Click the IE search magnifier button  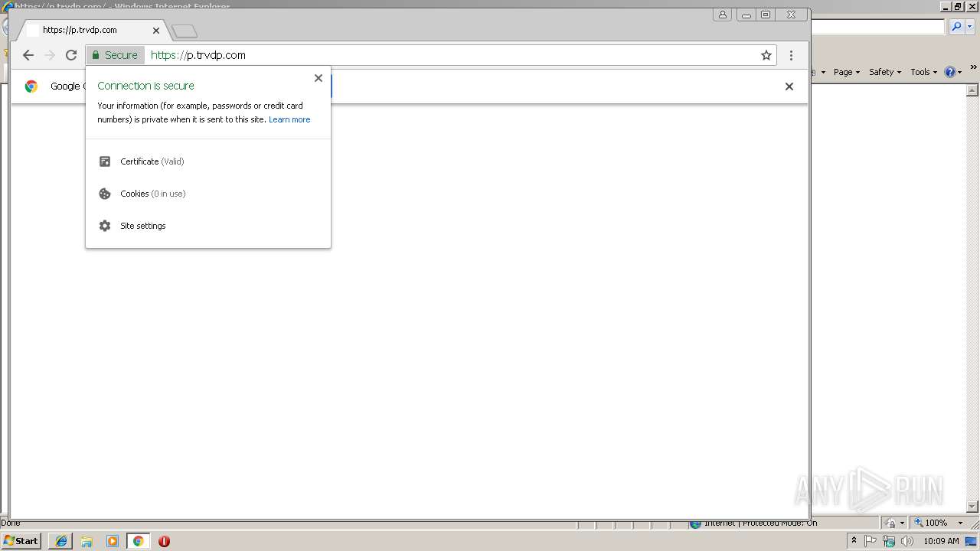[x=956, y=27]
